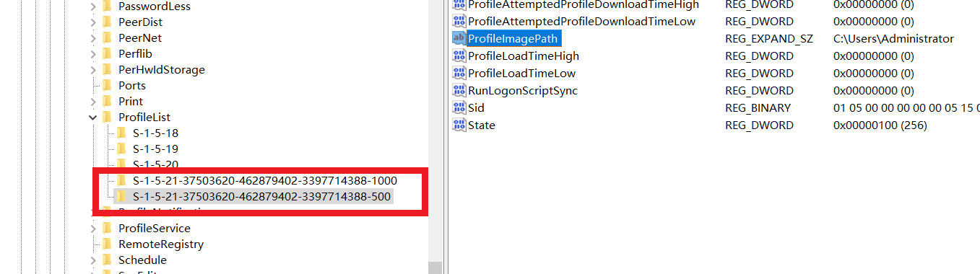980x274 pixels.
Task: Select SID key label ending in 3397714388-500
Action: click(262, 196)
